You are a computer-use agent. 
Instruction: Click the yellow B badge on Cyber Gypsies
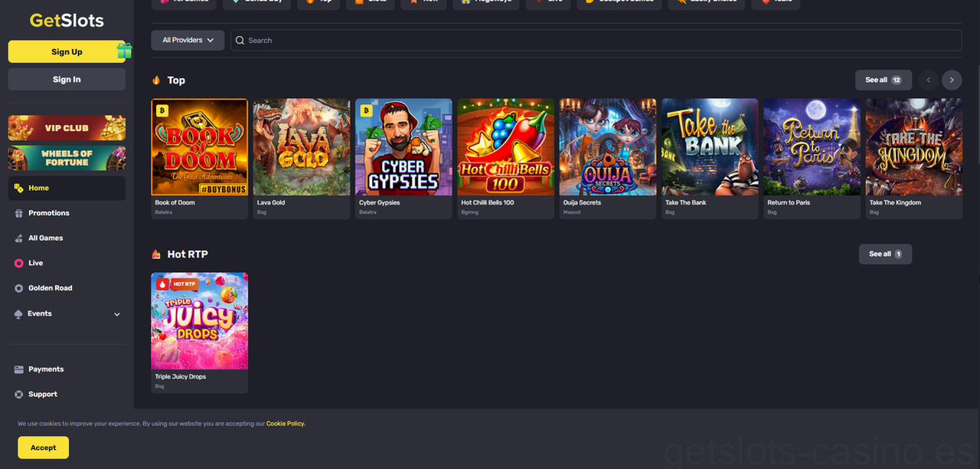[x=366, y=110]
